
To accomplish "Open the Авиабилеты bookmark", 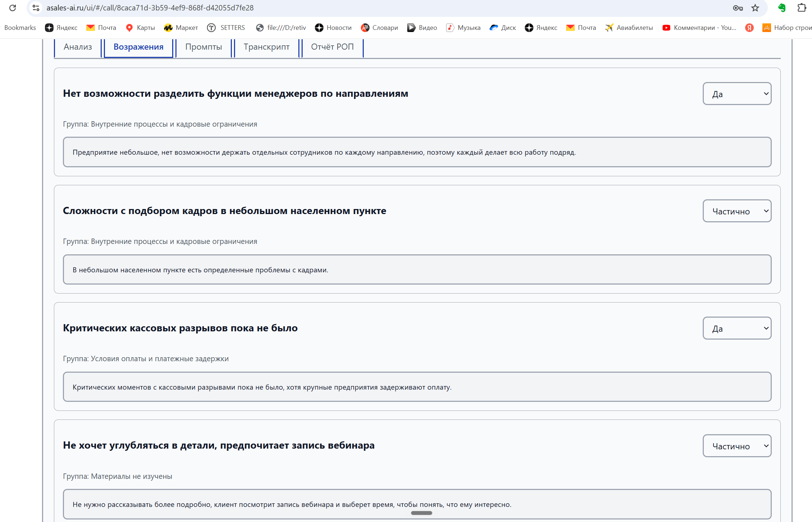I will click(629, 28).
